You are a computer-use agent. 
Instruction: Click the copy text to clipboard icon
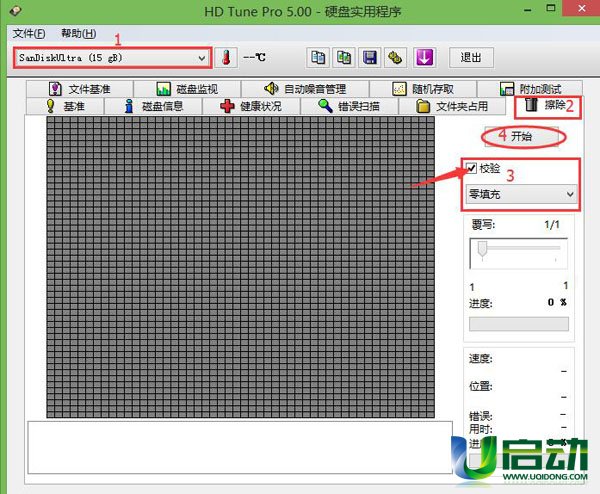coord(318,58)
